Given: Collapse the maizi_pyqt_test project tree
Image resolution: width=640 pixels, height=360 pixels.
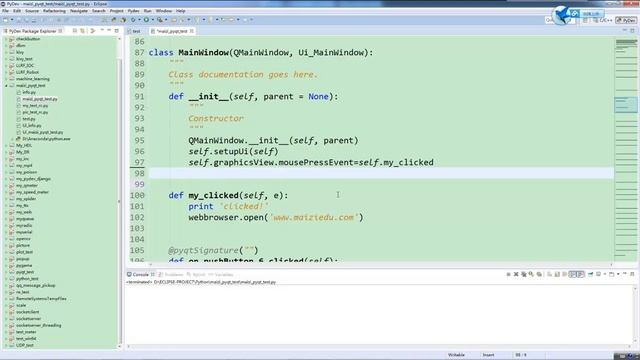Looking at the screenshot, I should click(6, 86).
